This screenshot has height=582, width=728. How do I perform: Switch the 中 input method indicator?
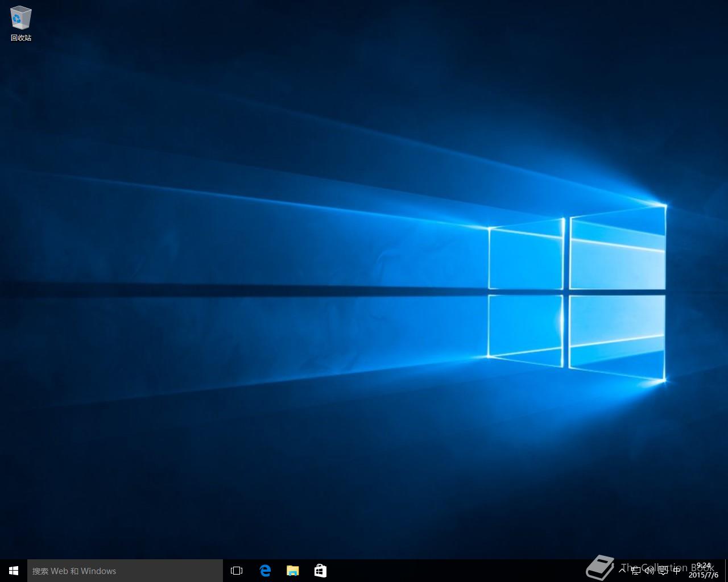click(676, 571)
